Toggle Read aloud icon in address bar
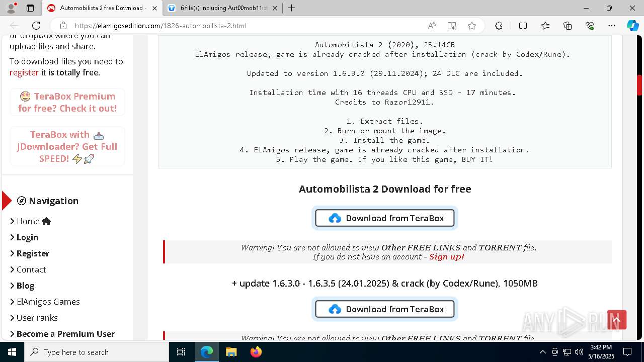The width and height of the screenshot is (644, 362). [432, 26]
